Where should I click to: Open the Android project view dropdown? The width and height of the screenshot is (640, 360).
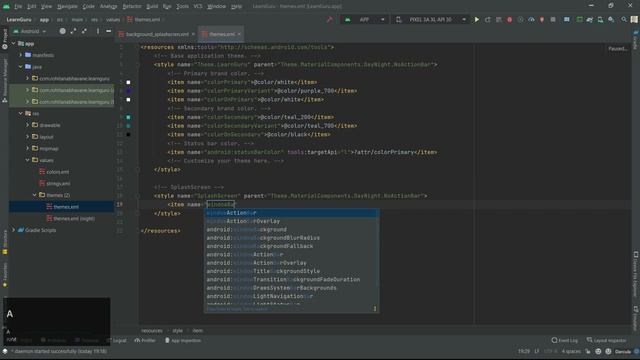[29, 31]
